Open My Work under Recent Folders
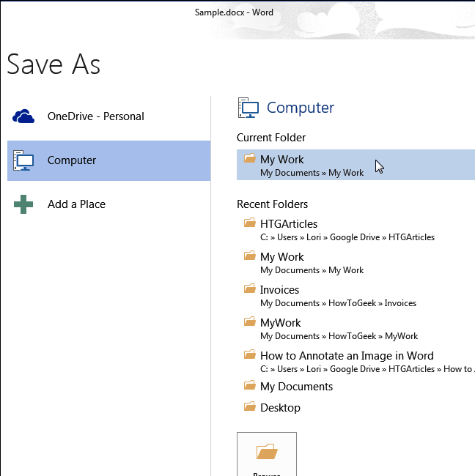Image resolution: width=475 pixels, height=476 pixels. (x=356, y=263)
